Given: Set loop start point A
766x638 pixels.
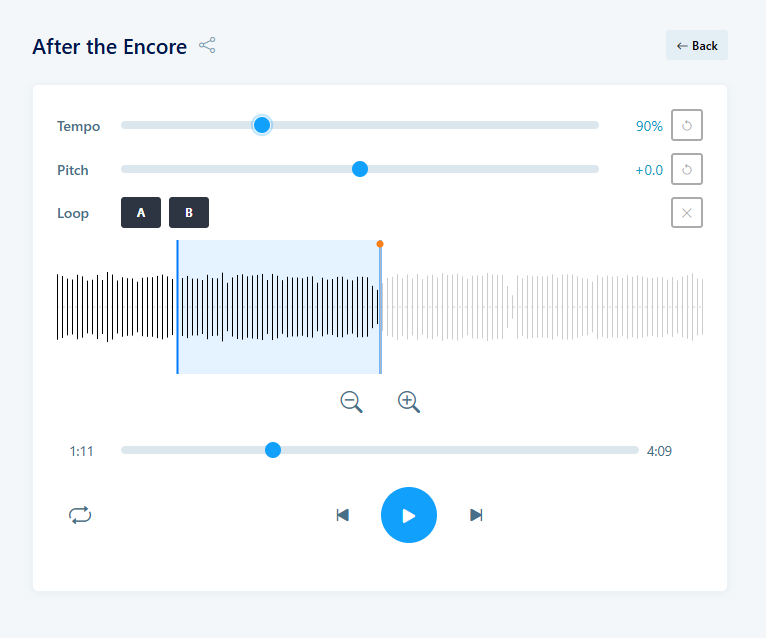Looking at the screenshot, I should coord(141,213).
